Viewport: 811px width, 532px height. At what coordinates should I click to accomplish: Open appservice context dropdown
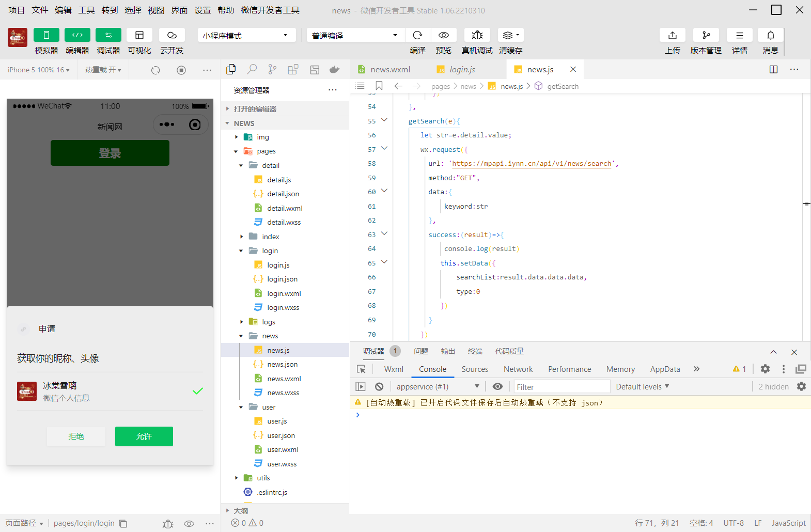[x=438, y=387]
